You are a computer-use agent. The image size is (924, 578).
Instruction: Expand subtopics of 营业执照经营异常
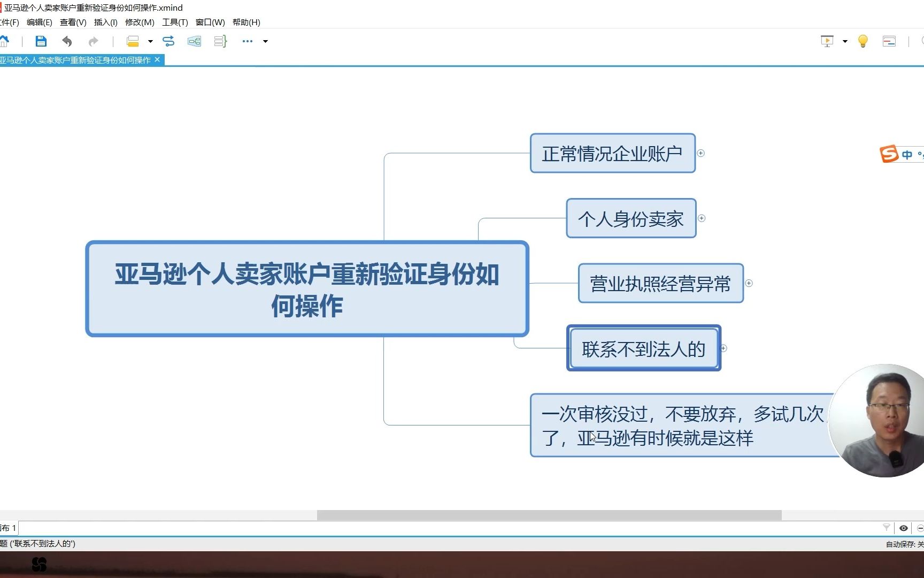(x=749, y=283)
